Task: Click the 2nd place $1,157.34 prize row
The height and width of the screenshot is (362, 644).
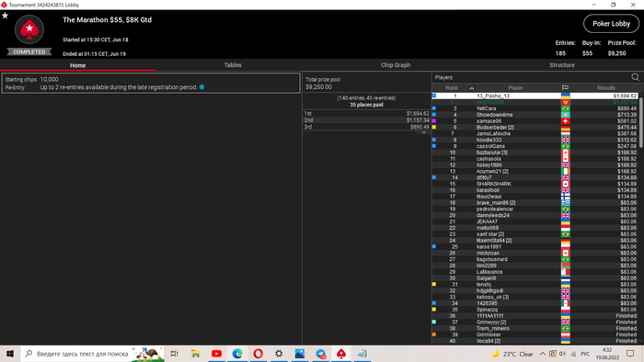Action: point(366,120)
